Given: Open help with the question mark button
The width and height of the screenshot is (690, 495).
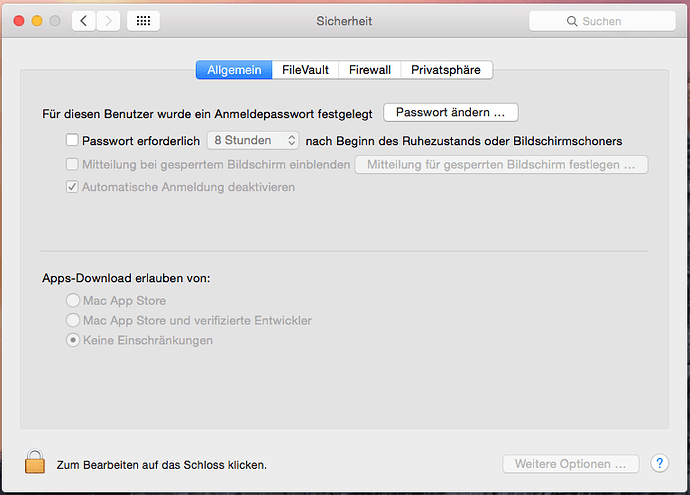Looking at the screenshot, I should pyautogui.click(x=659, y=463).
